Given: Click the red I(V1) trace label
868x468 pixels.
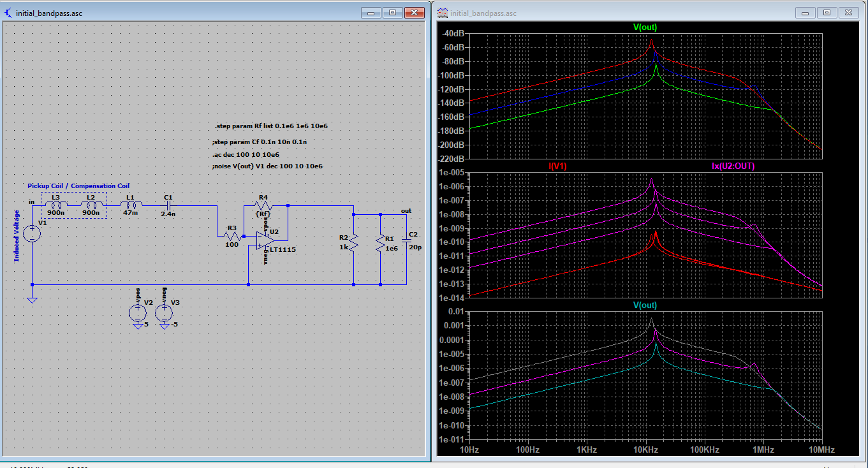Looking at the screenshot, I should pos(558,166).
